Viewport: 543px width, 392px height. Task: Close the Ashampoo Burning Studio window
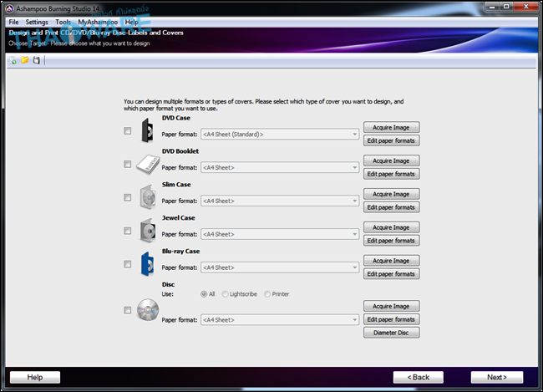pos(525,6)
